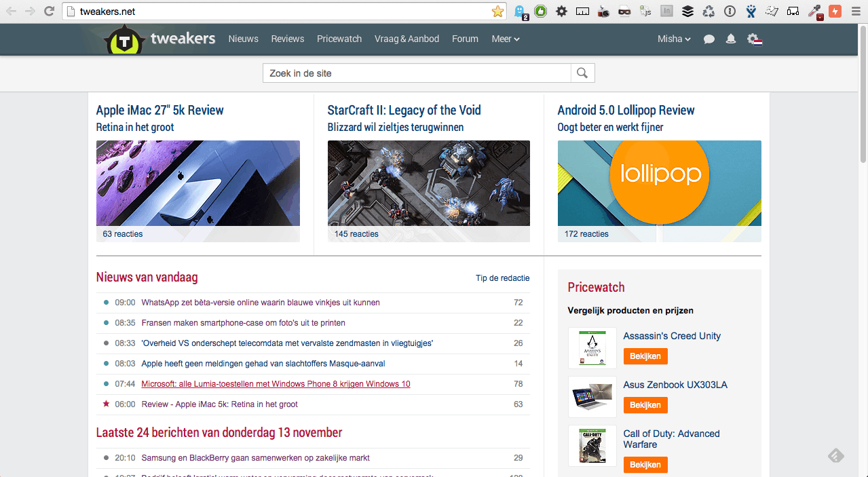Viewport: 868px width, 477px height.
Task: Click Bekijken for Call of Duty
Action: click(x=645, y=465)
